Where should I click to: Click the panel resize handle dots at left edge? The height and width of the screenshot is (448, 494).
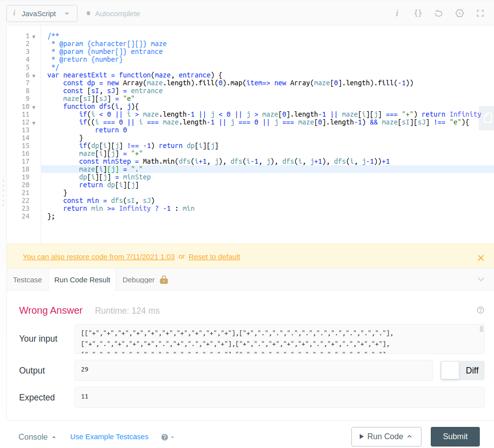pos(3,193)
